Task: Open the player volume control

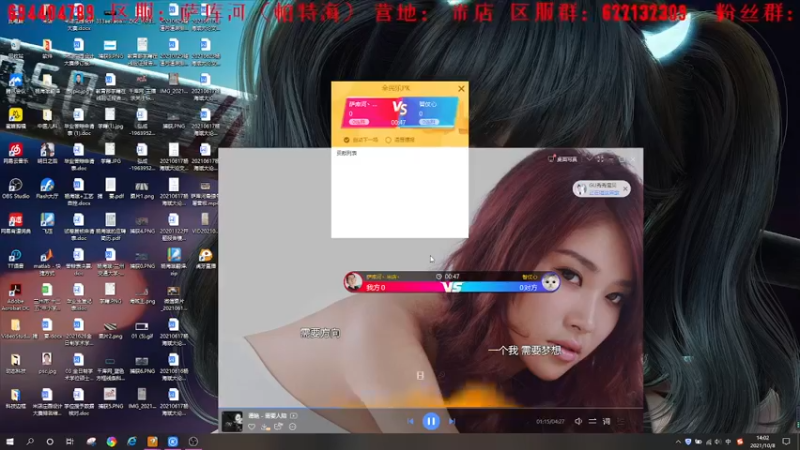Action: coord(578,421)
